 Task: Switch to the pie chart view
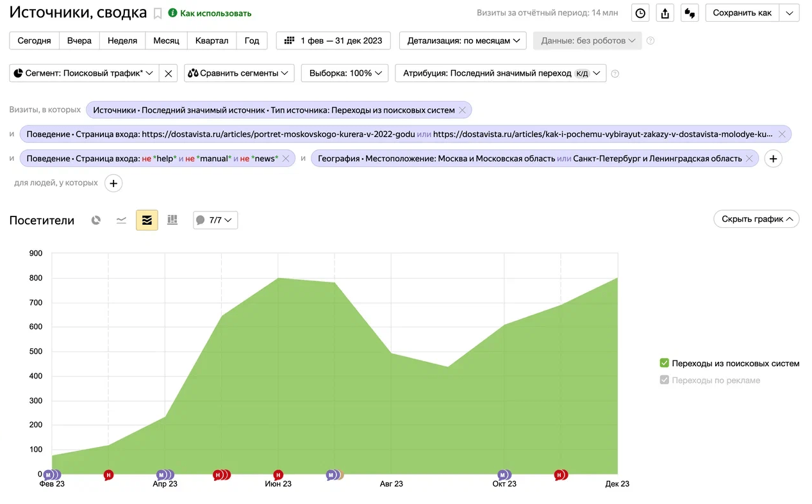pos(96,220)
